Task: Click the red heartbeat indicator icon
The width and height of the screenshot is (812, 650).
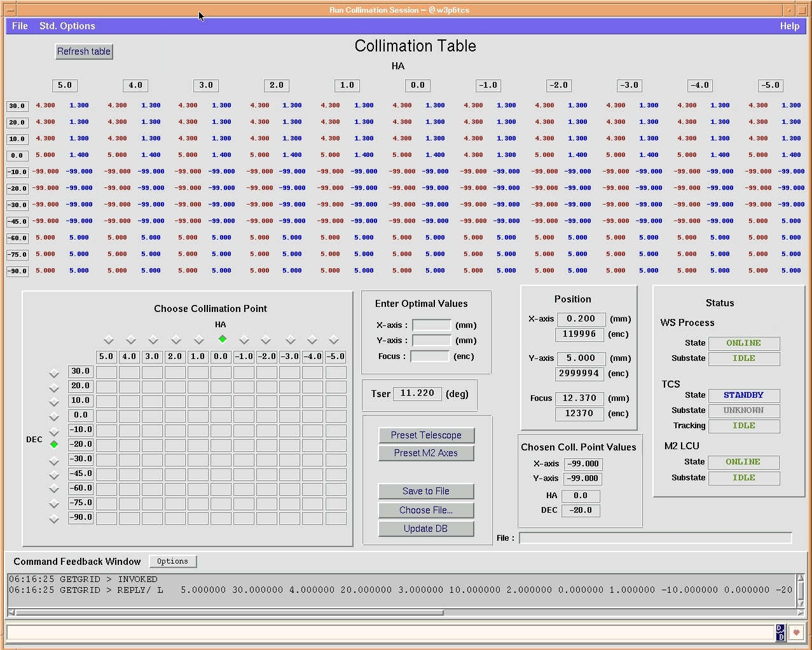Action: coord(796,632)
